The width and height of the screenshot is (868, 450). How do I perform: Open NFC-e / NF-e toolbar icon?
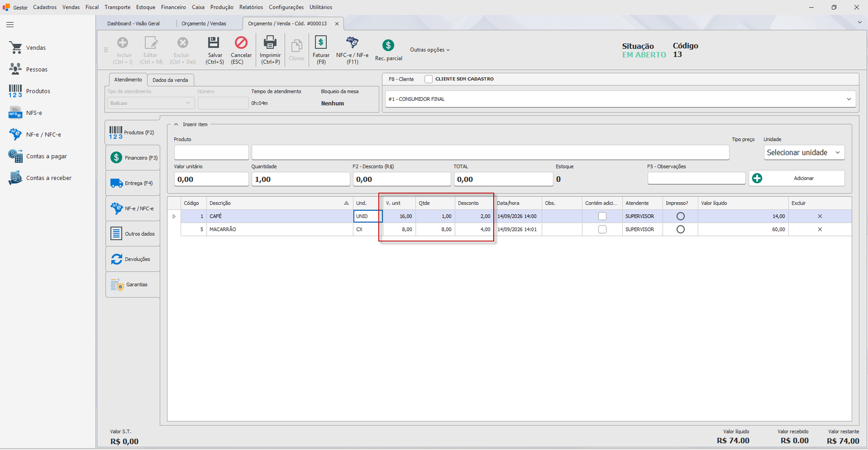(352, 43)
